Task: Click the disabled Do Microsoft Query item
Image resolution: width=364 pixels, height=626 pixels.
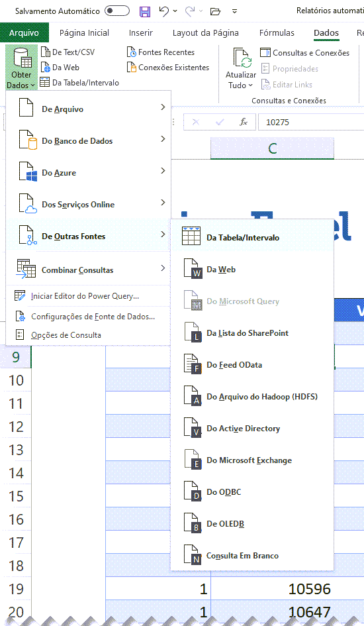Action: point(252,301)
